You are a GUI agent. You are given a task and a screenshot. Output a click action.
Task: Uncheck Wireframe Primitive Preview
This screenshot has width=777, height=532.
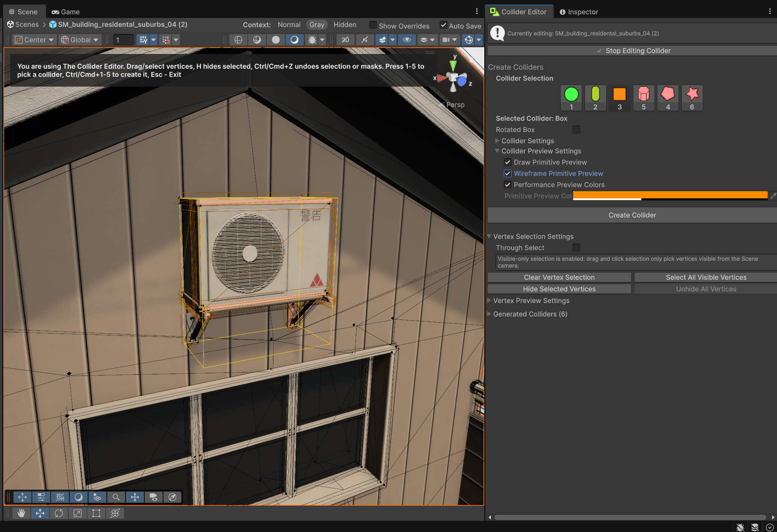[508, 174]
